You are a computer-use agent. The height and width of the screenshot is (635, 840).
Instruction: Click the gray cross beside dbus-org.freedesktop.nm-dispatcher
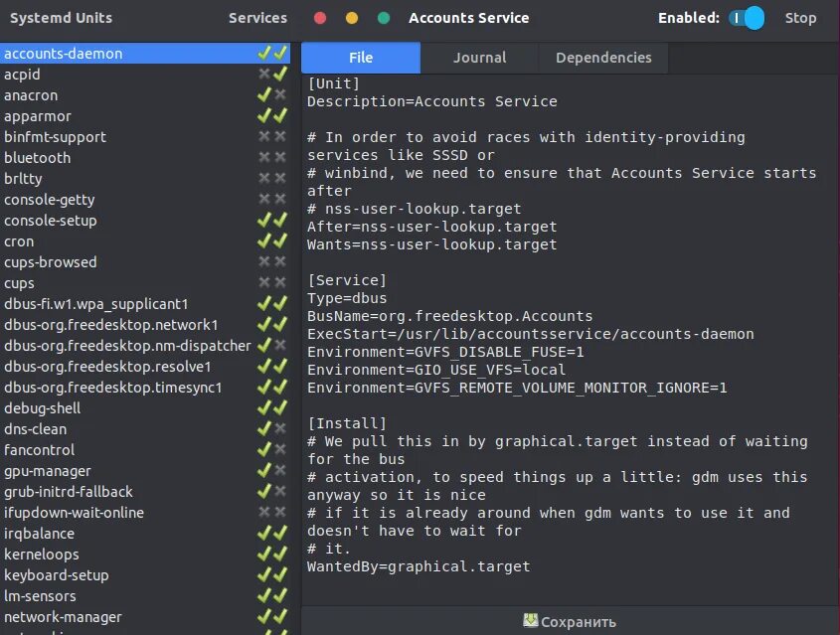[280, 346]
